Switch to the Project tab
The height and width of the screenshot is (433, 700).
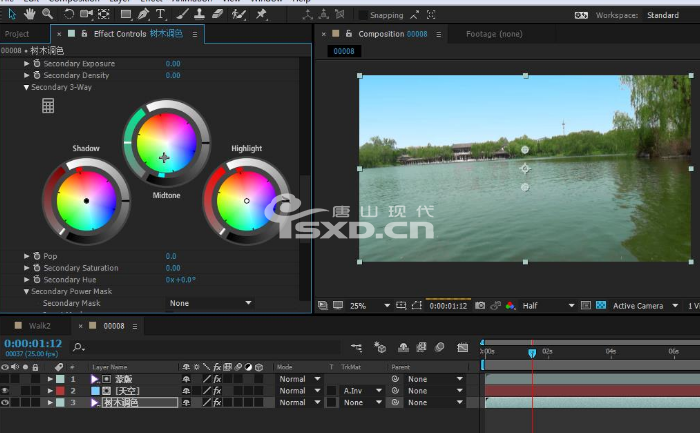click(17, 34)
